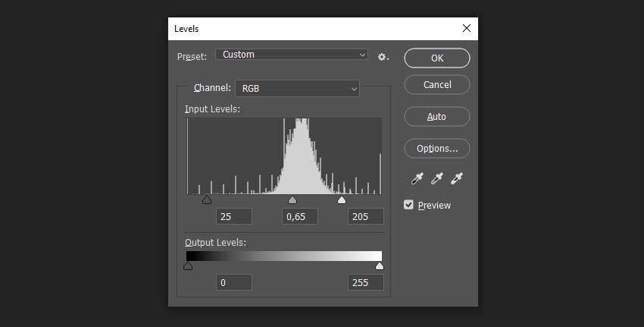Click the input midtone slider handle
The image size is (644, 327).
(x=292, y=200)
